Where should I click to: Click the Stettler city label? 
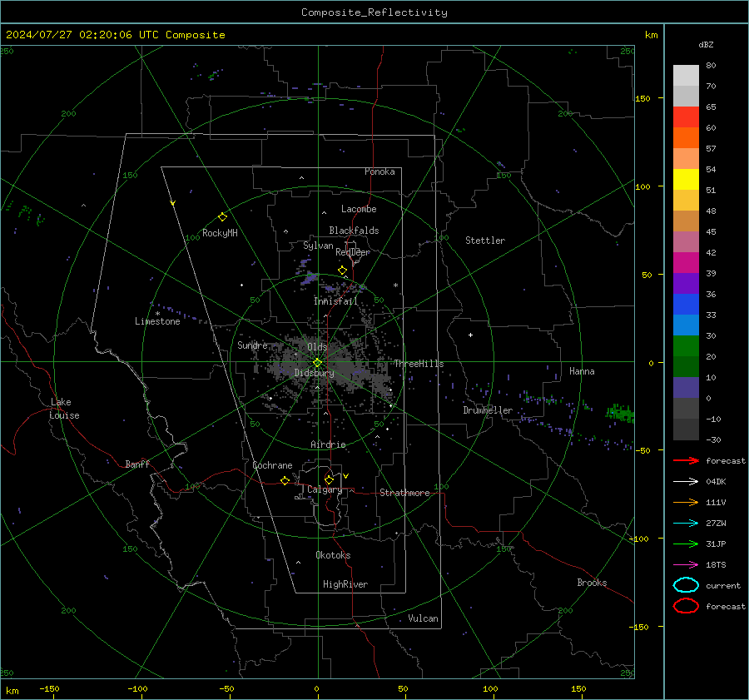485,241
